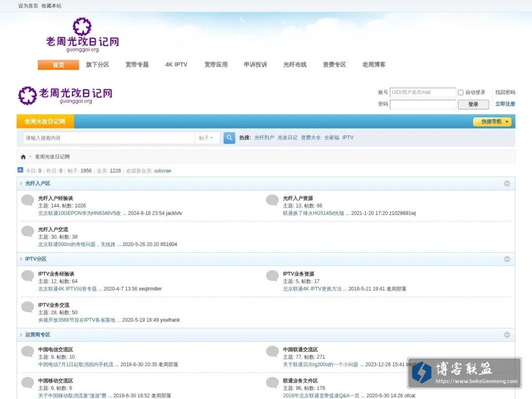Click forum bubble icon for 中国移动交流区

coord(27,383)
